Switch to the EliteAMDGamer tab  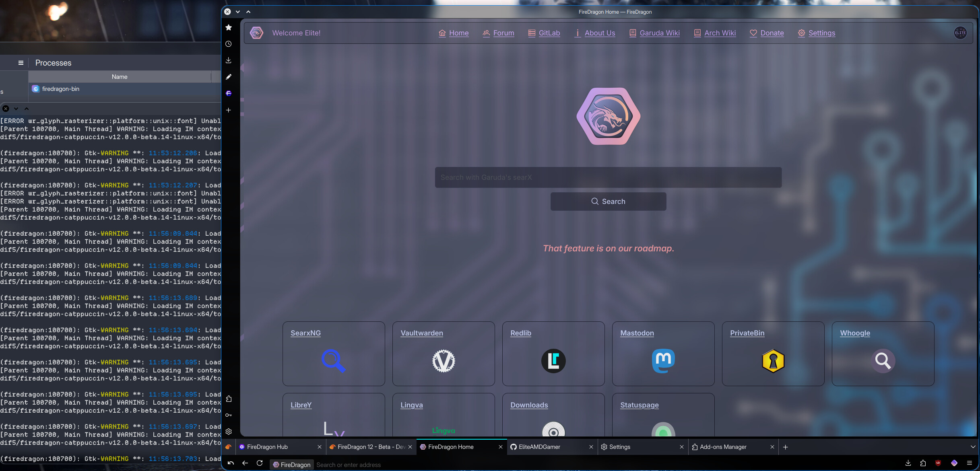point(552,447)
